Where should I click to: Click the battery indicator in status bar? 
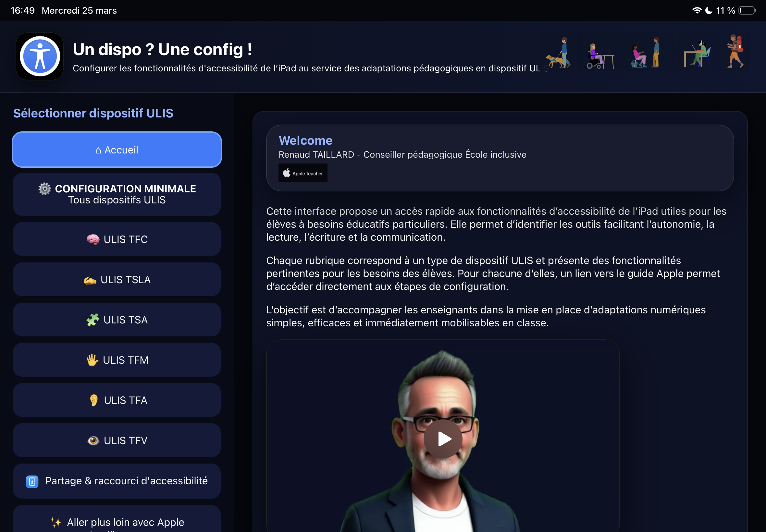[747, 10]
